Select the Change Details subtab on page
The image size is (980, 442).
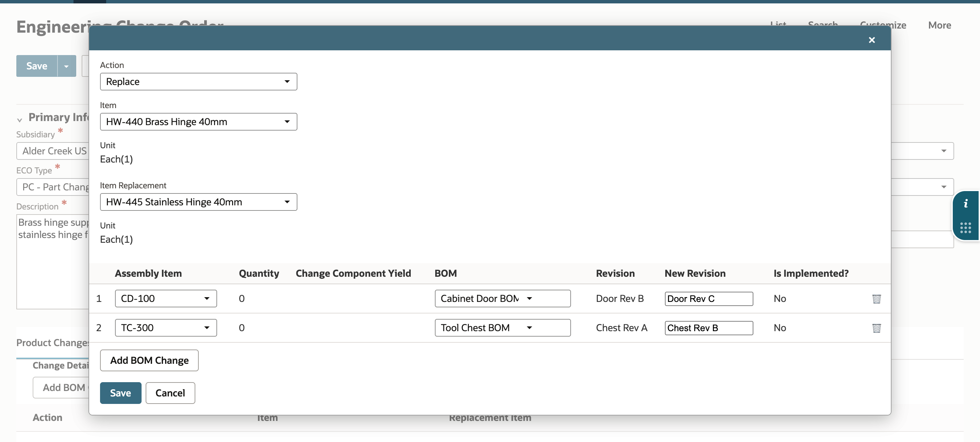(x=61, y=365)
